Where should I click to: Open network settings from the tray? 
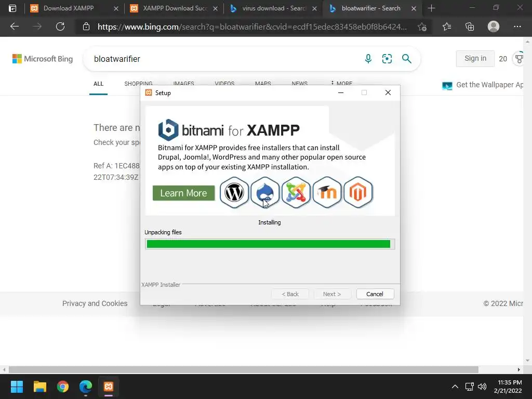pos(470,387)
